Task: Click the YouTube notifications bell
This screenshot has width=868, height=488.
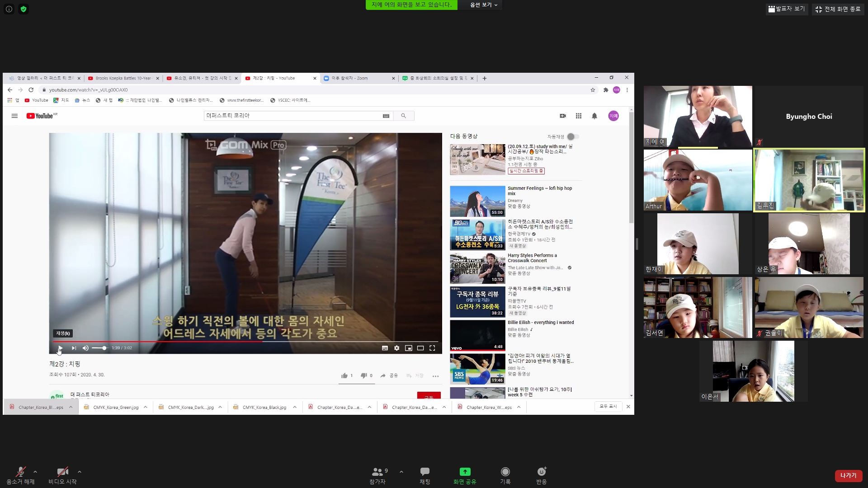Action: 594,116
